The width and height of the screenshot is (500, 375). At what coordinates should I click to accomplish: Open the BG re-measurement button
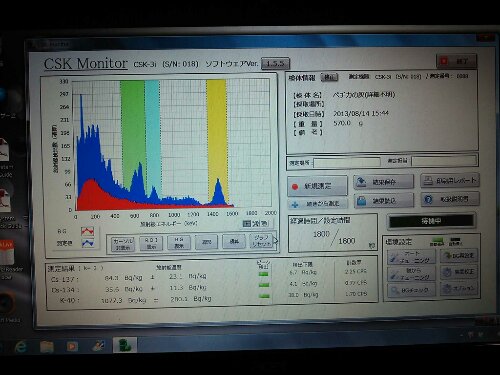(459, 255)
